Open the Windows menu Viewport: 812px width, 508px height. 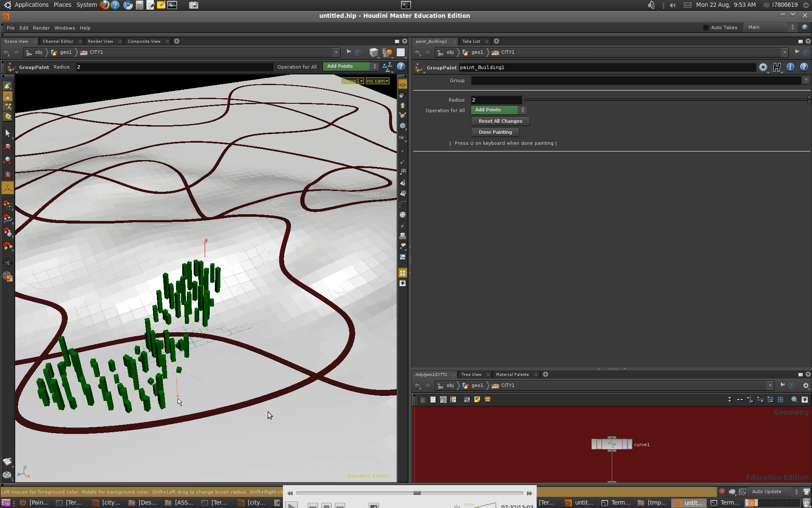pos(64,28)
